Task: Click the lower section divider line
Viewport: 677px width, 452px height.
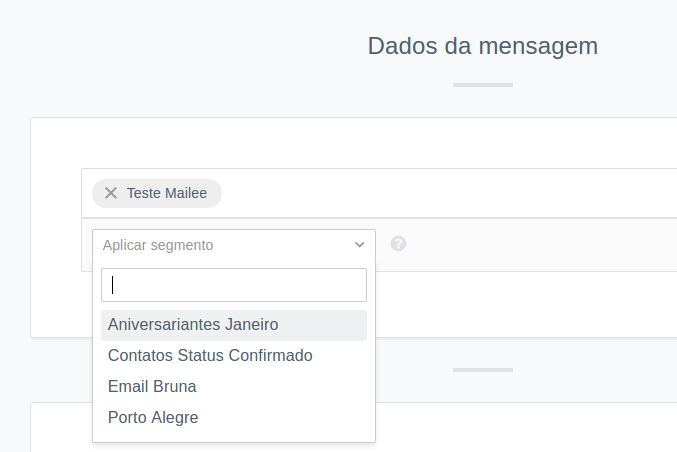Action: 483,370
